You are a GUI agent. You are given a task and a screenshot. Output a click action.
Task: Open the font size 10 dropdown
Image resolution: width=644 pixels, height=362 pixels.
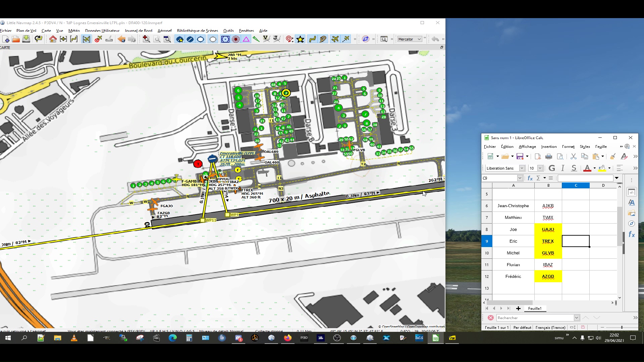540,168
